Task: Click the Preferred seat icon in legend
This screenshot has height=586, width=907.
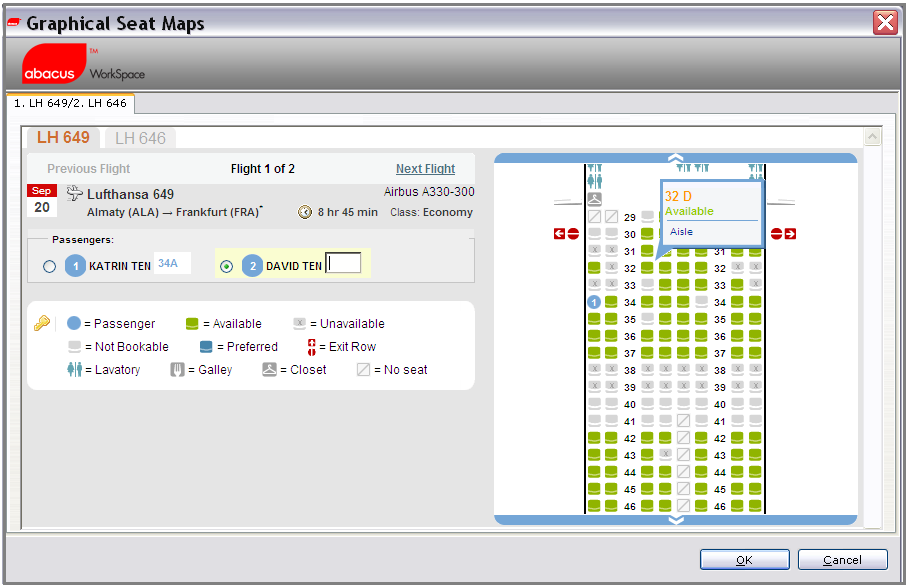Action: 206,347
